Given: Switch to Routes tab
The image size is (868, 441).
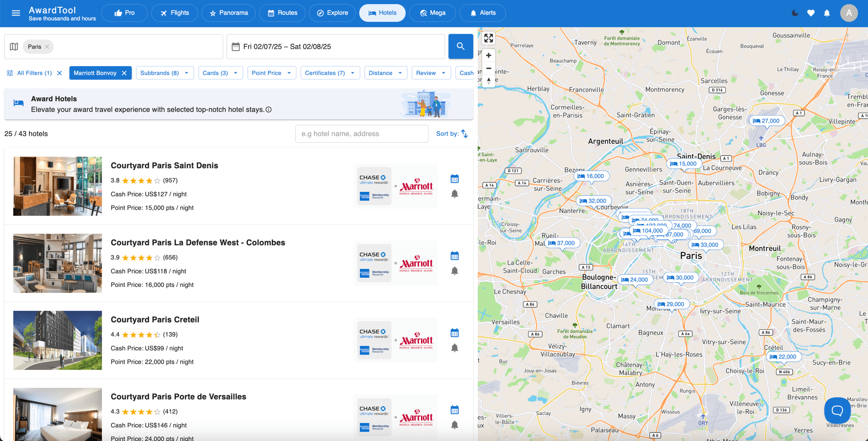Looking at the screenshot, I should click(282, 13).
